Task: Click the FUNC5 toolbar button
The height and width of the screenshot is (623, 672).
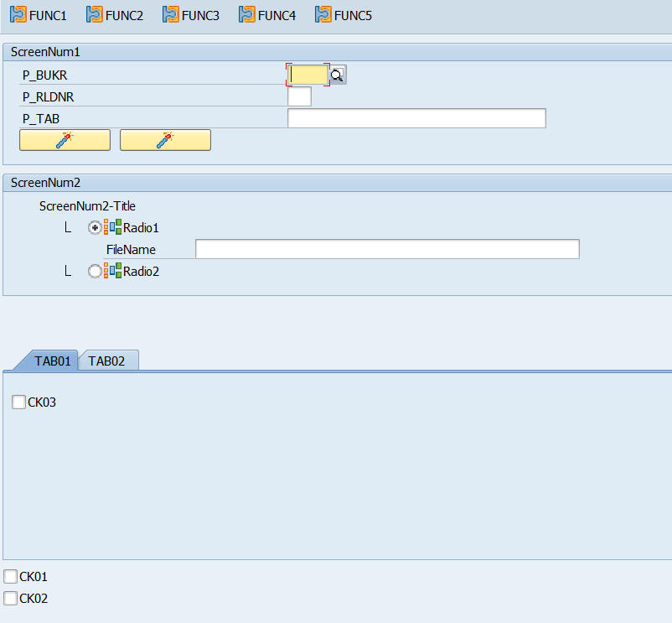Action: (x=344, y=15)
